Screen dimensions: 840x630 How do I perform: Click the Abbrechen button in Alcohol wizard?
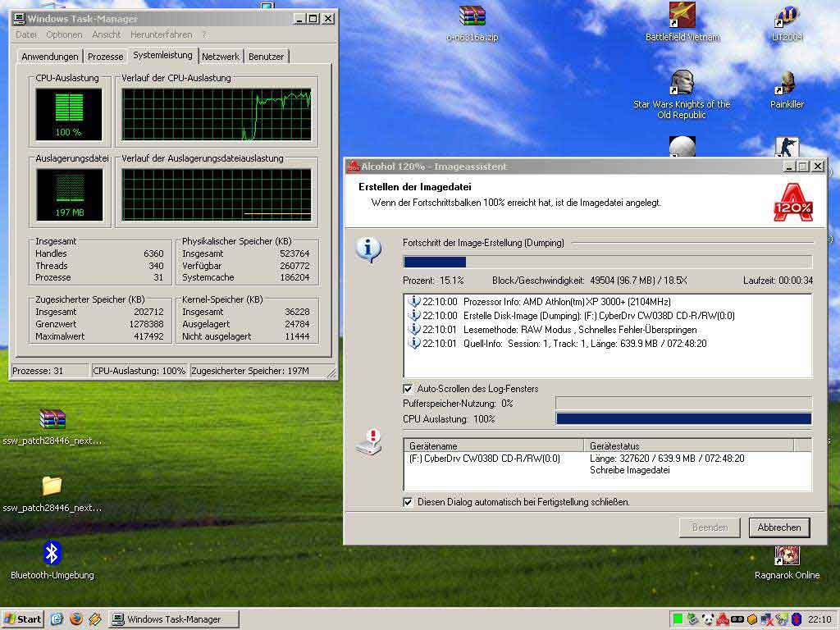779,527
